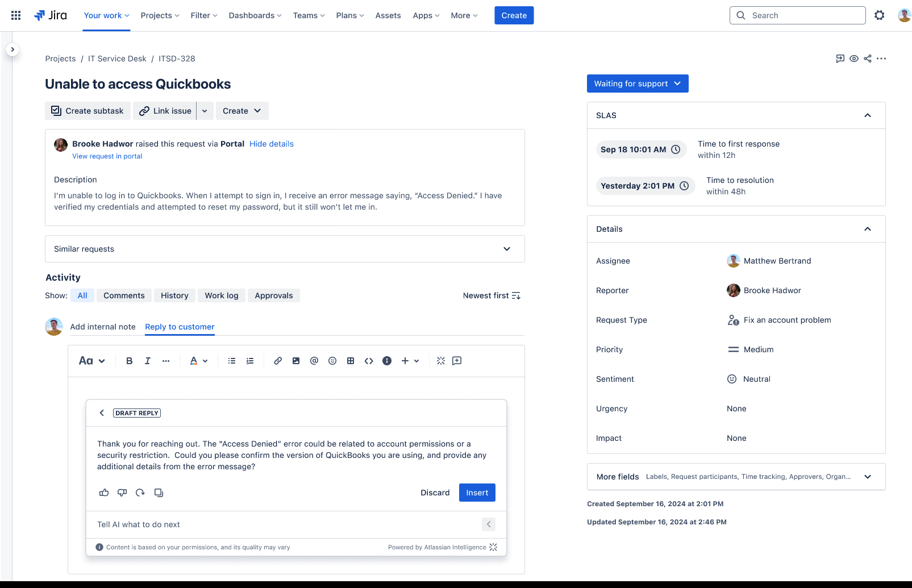
Task: Add a link in the editor
Action: tap(278, 361)
